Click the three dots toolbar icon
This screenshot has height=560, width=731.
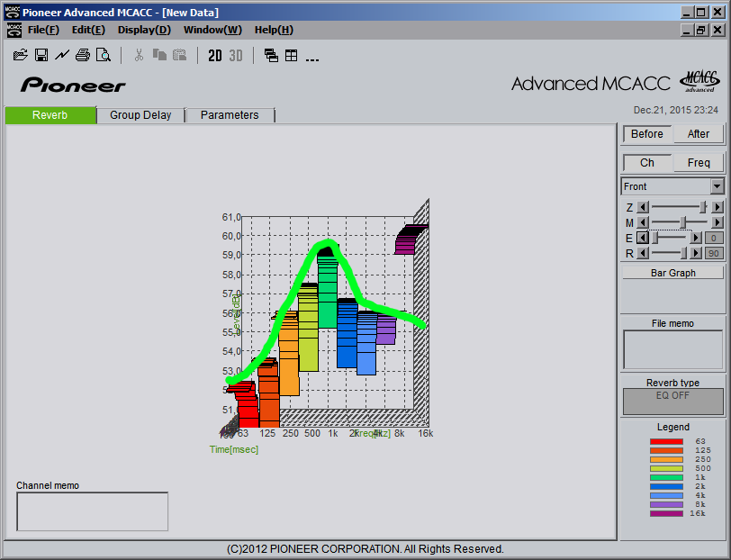(311, 59)
